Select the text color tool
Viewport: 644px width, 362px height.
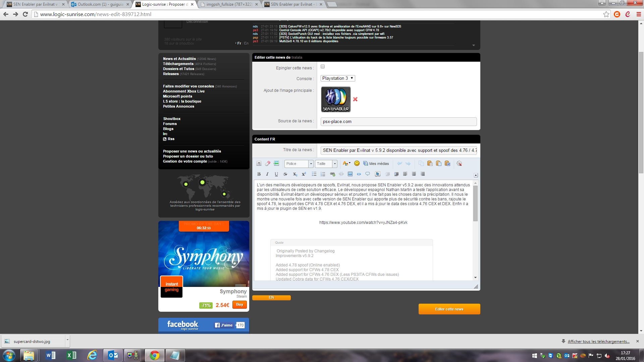tap(346, 163)
